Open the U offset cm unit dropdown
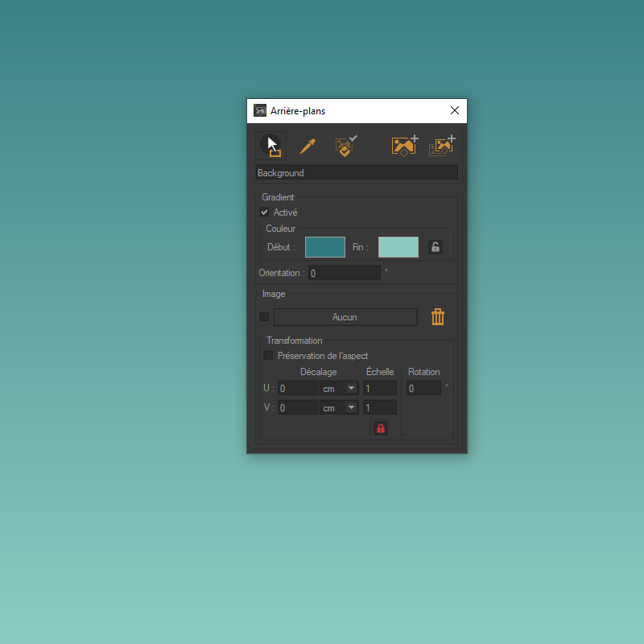The width and height of the screenshot is (644, 644). click(351, 387)
